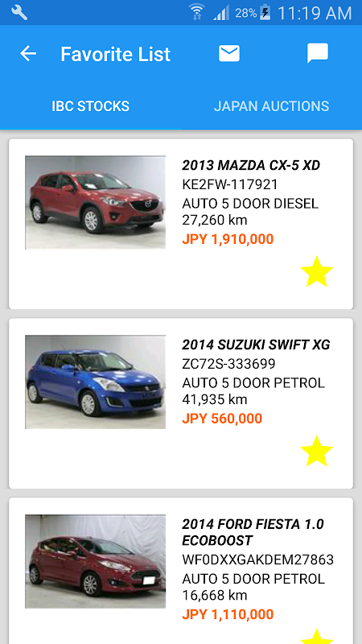The image size is (362, 644).
Task: Toggle favorite star on Ford Fiesta
Action: pyautogui.click(x=316, y=636)
